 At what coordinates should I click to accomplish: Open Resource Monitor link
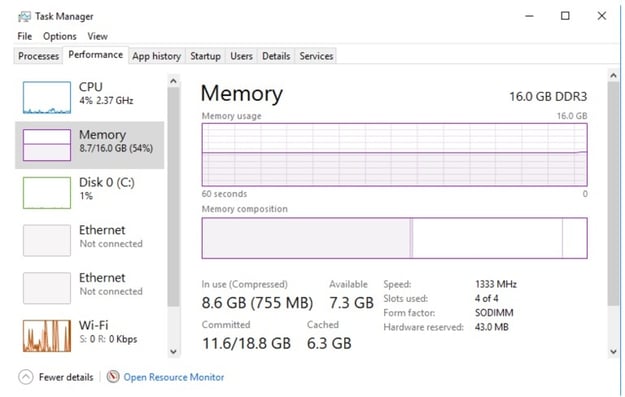[x=174, y=377]
